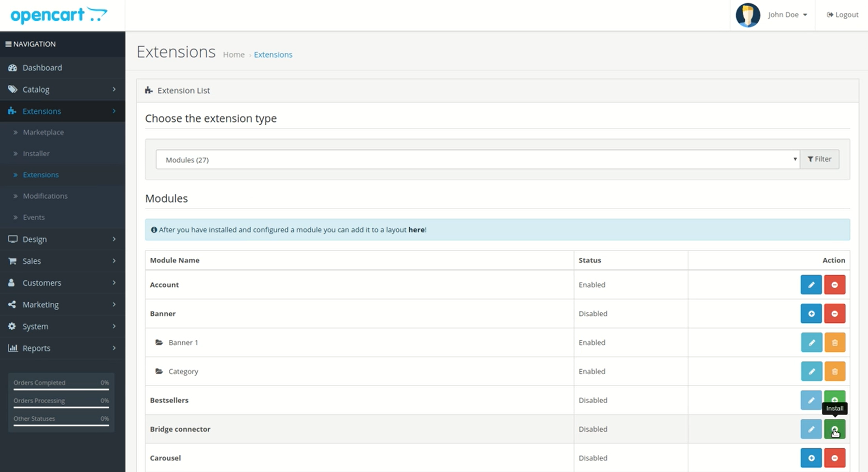This screenshot has height=472, width=868.
Task: Click the edit pencil icon for Account module
Action: tap(811, 285)
